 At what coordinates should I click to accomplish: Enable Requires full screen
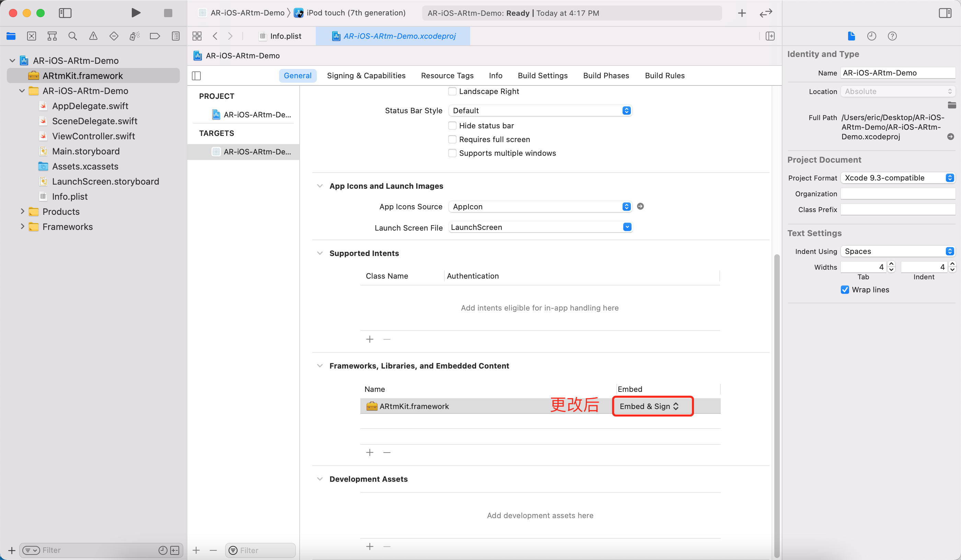452,140
